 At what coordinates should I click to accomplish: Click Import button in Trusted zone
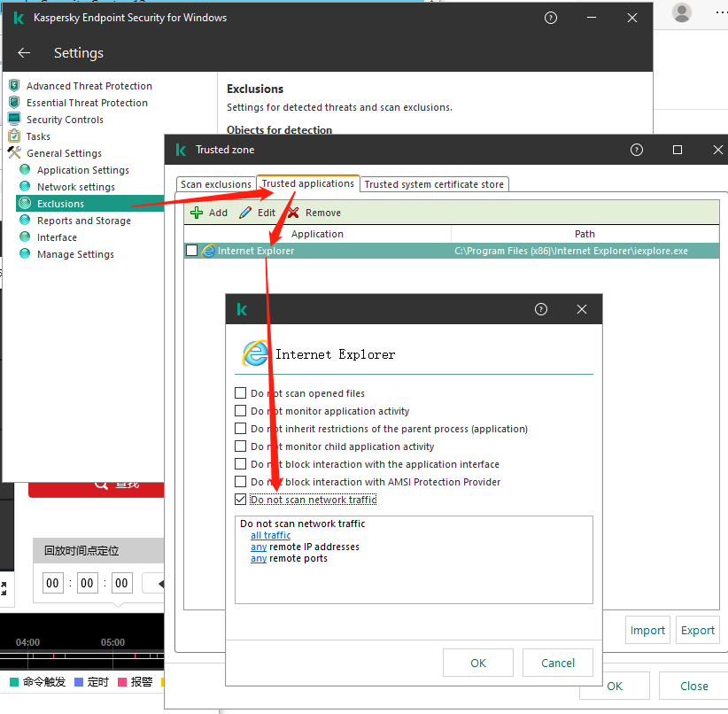pyautogui.click(x=647, y=630)
